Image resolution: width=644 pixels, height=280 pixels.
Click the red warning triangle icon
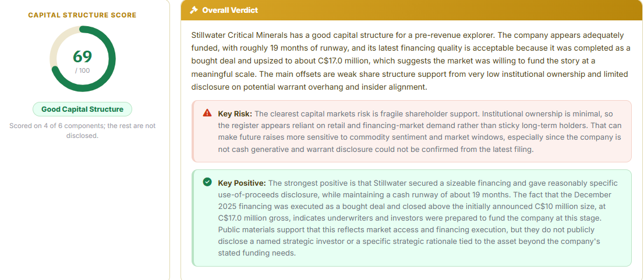207,113
